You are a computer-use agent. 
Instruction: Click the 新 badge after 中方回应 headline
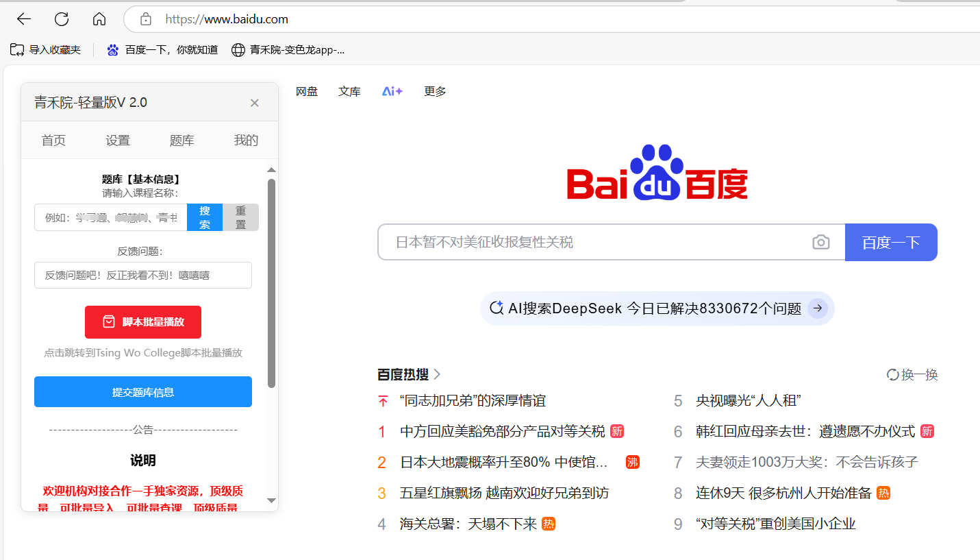tap(617, 431)
